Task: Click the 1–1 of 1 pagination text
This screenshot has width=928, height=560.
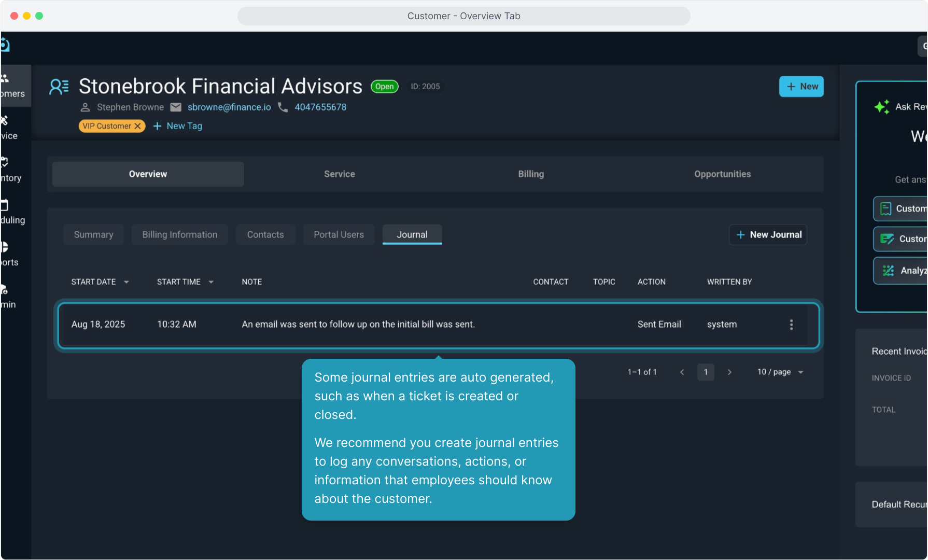Action: pos(642,372)
